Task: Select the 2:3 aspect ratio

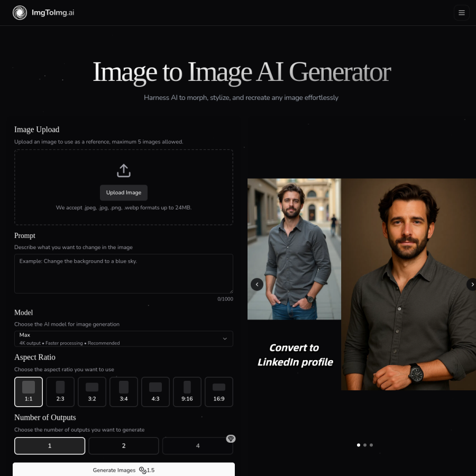Action: [60, 391]
